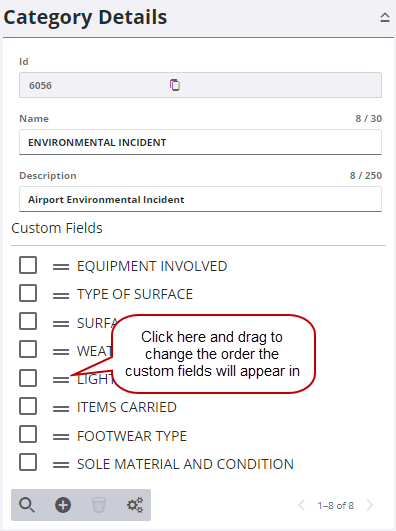Click the Name input field
This screenshot has width=396, height=531.
(x=200, y=142)
